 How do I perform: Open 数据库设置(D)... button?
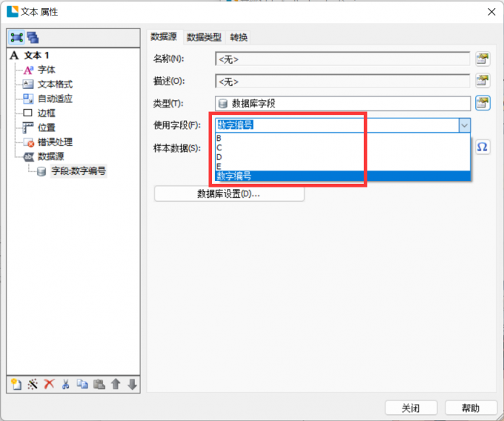[229, 193]
